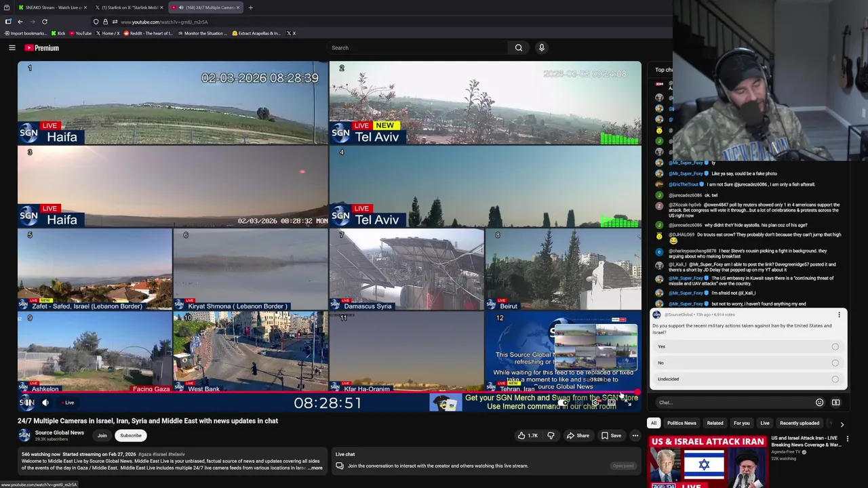Go back with the browser back arrow

20,22
